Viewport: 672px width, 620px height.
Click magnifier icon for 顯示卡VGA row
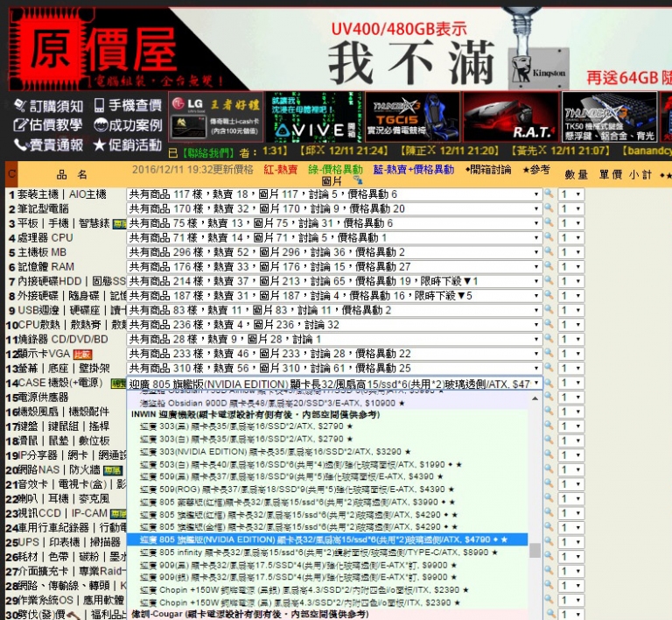click(x=549, y=353)
